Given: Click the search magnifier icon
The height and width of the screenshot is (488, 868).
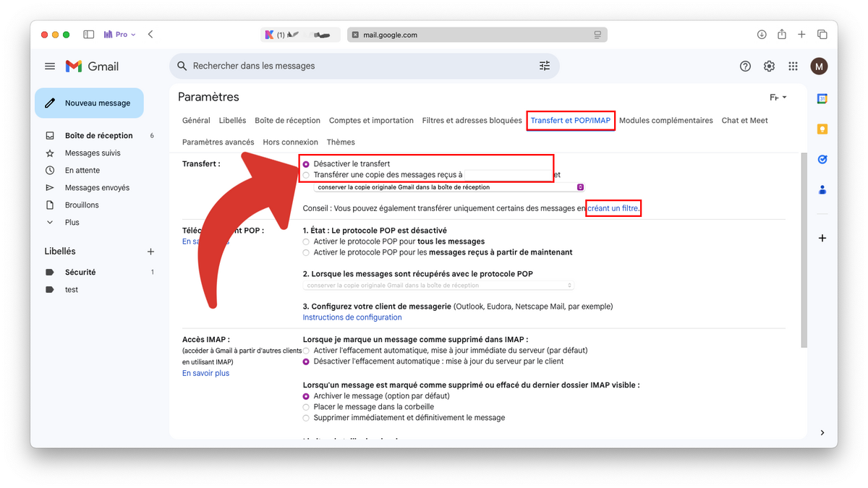Looking at the screenshot, I should [x=182, y=66].
